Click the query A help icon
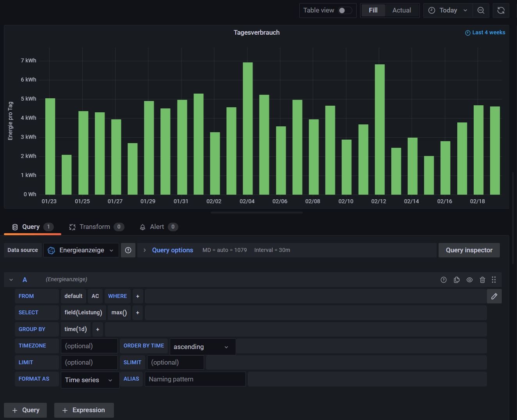The image size is (517, 420). point(444,280)
